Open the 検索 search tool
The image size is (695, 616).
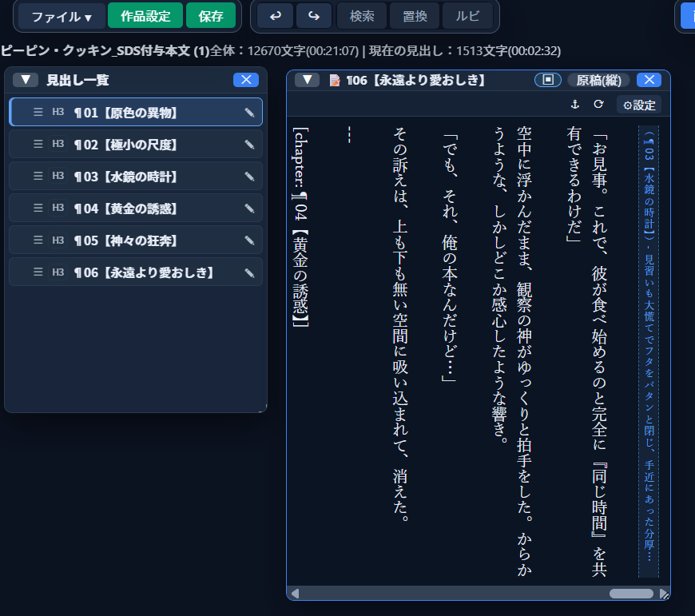point(362,16)
